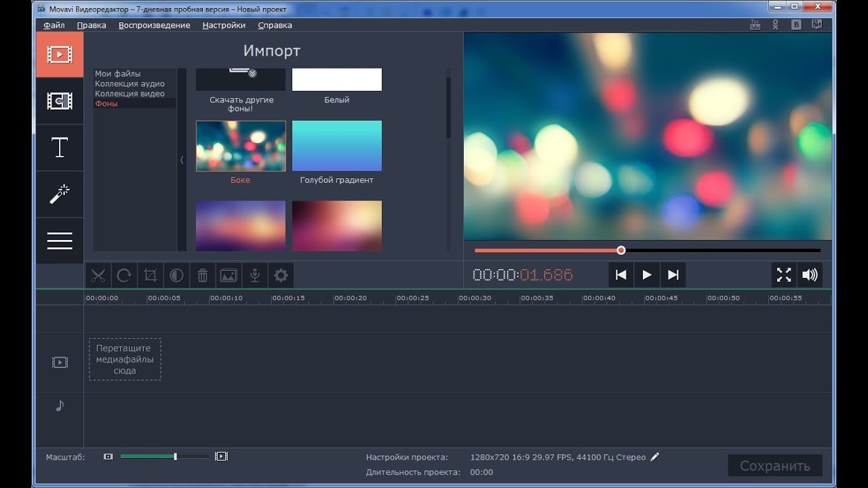This screenshot has height=488, width=868.
Task: Open the magic wand effects tab
Action: pos(60,195)
